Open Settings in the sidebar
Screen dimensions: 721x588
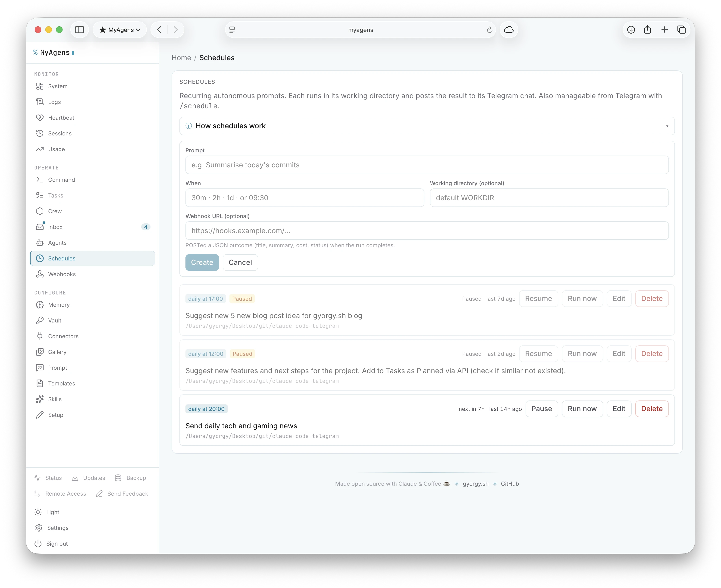tap(51, 528)
